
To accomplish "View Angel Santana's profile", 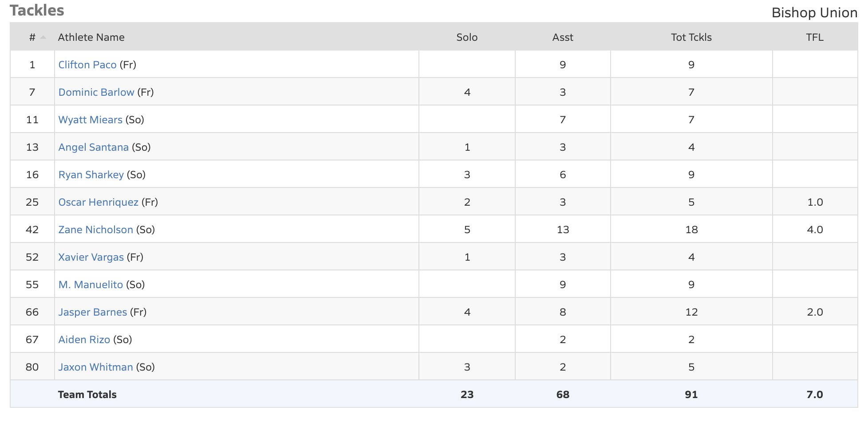I will click(93, 148).
